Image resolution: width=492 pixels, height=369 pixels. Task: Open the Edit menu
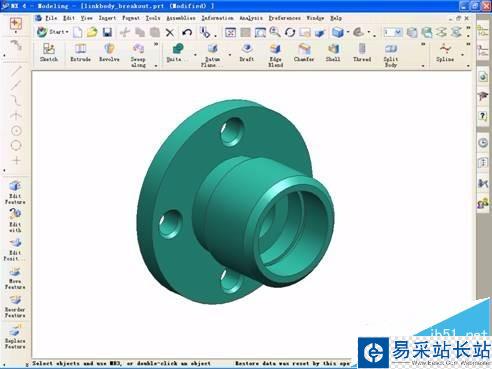[69, 18]
